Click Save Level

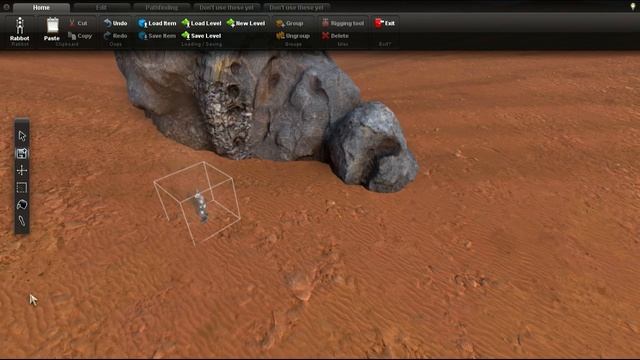click(201, 36)
